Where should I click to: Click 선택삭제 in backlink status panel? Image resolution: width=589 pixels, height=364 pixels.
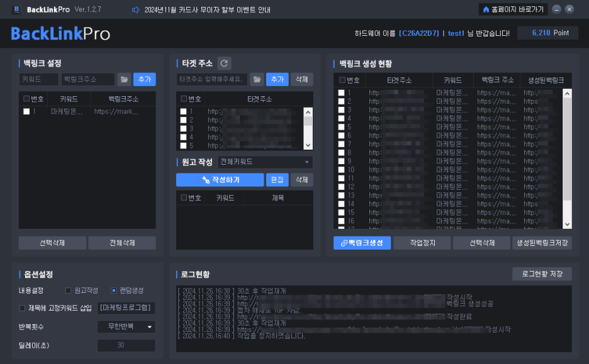click(x=481, y=243)
